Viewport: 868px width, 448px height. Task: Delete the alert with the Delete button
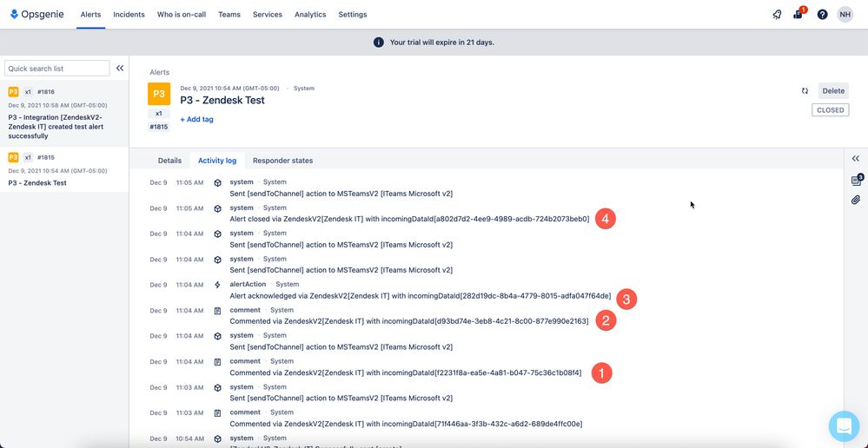833,90
